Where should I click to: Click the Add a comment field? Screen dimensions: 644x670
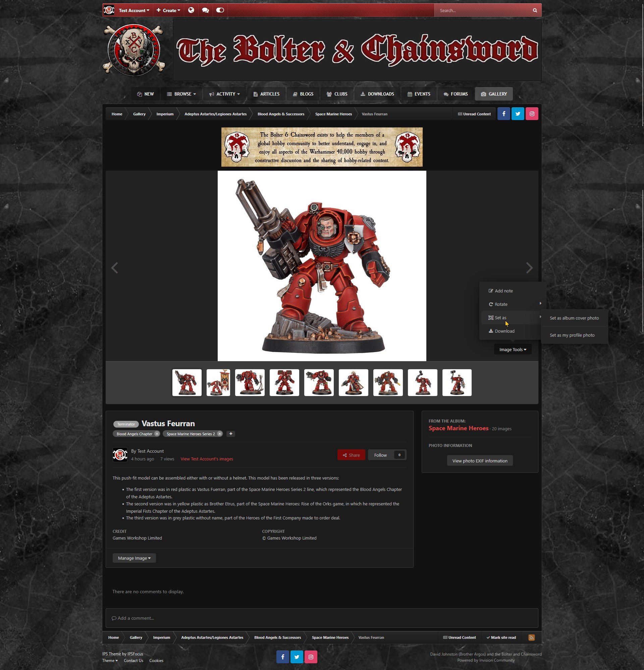321,618
